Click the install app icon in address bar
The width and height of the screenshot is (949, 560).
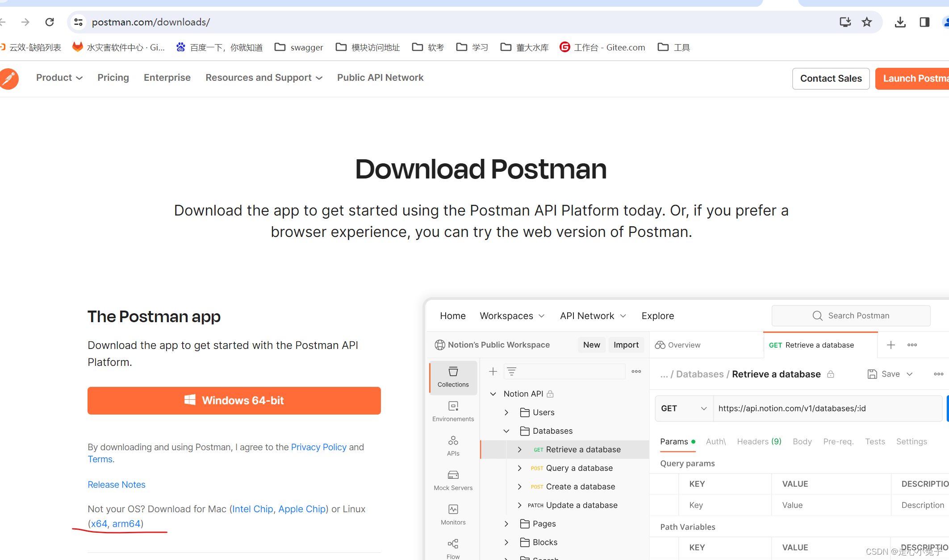pos(845,22)
